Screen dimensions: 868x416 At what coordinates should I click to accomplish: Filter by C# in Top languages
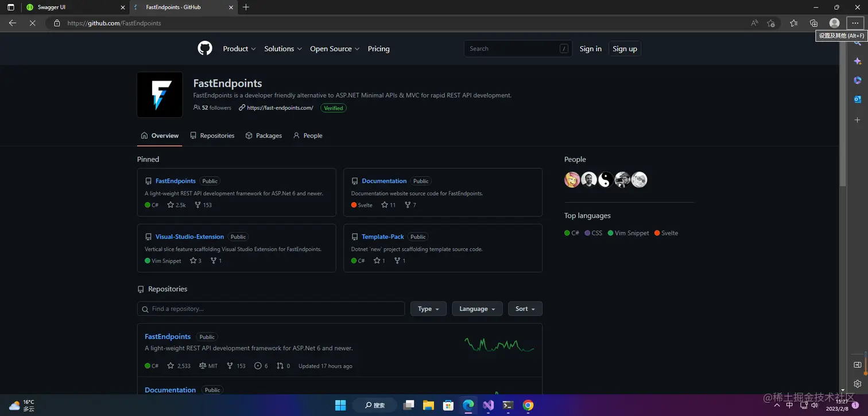coord(572,233)
